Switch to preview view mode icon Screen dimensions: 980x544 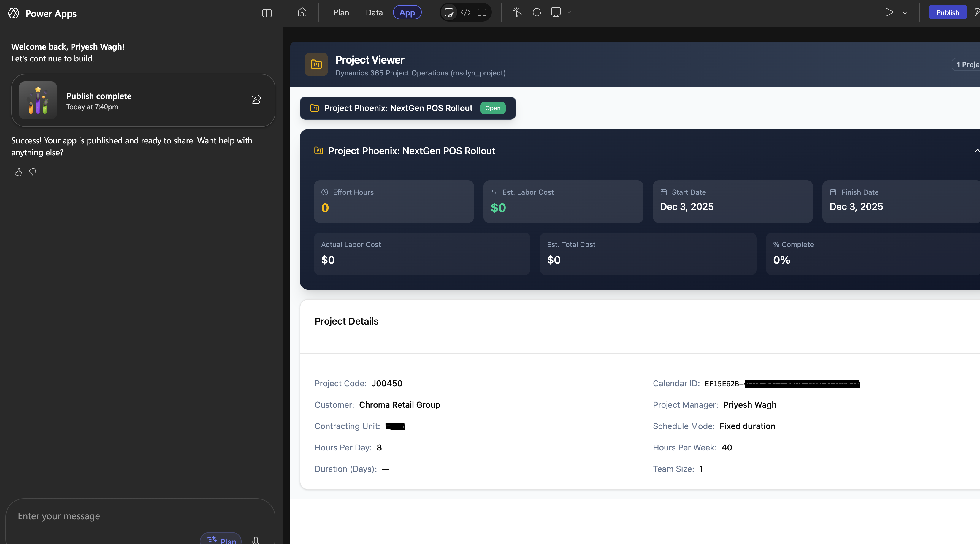tap(449, 12)
